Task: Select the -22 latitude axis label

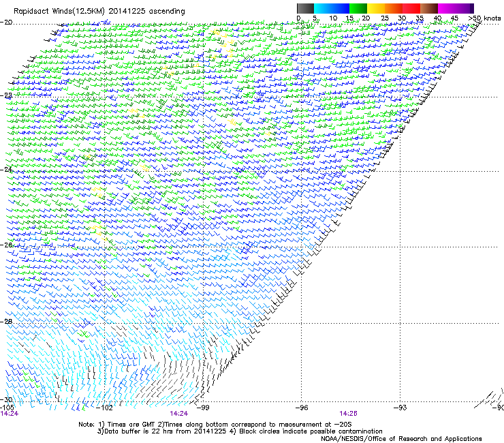Action: [6, 95]
